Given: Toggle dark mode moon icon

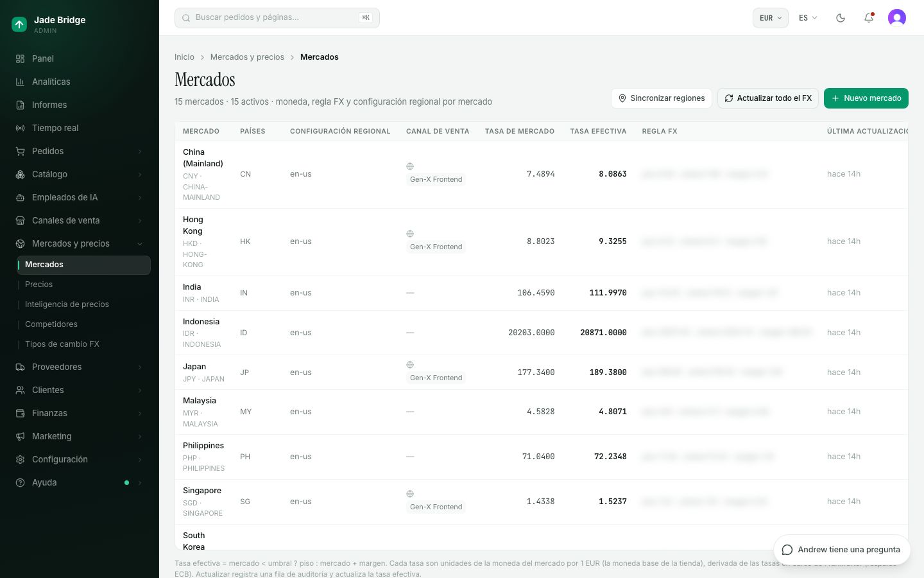Looking at the screenshot, I should [841, 18].
